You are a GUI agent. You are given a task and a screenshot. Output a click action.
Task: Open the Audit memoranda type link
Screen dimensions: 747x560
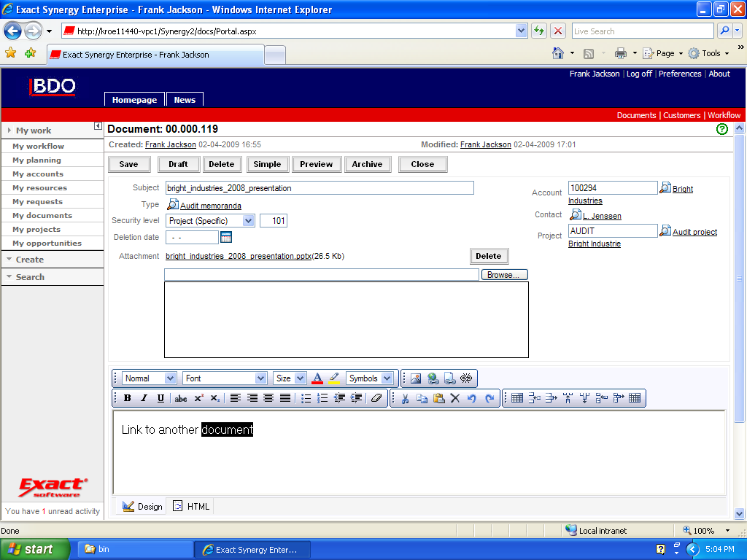coord(211,206)
